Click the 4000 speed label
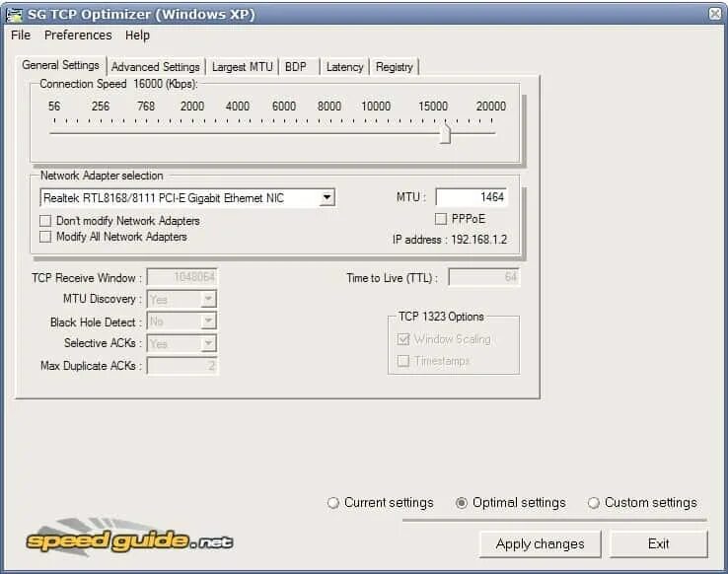This screenshot has height=574, width=728. pyautogui.click(x=238, y=107)
